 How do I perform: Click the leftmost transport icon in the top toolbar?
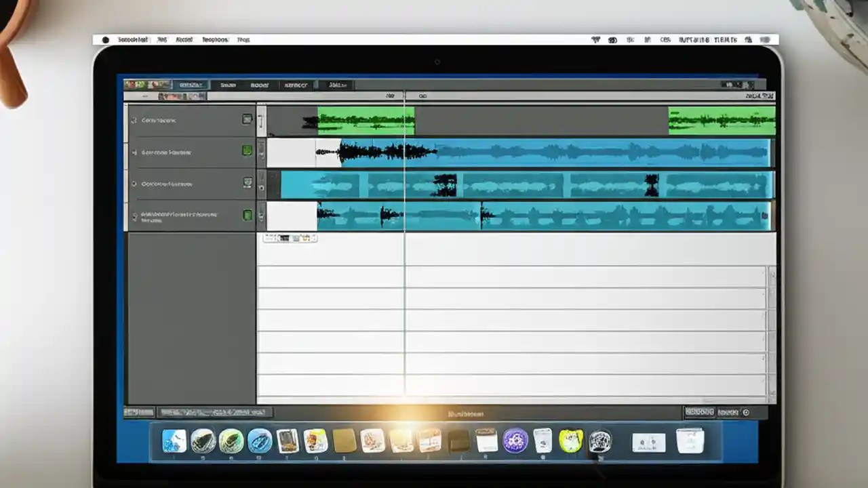[x=129, y=84]
